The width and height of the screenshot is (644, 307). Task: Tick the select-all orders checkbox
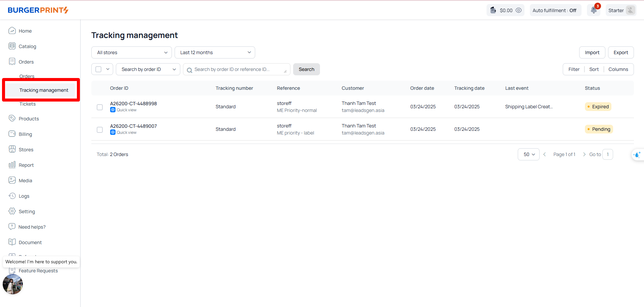click(98, 69)
